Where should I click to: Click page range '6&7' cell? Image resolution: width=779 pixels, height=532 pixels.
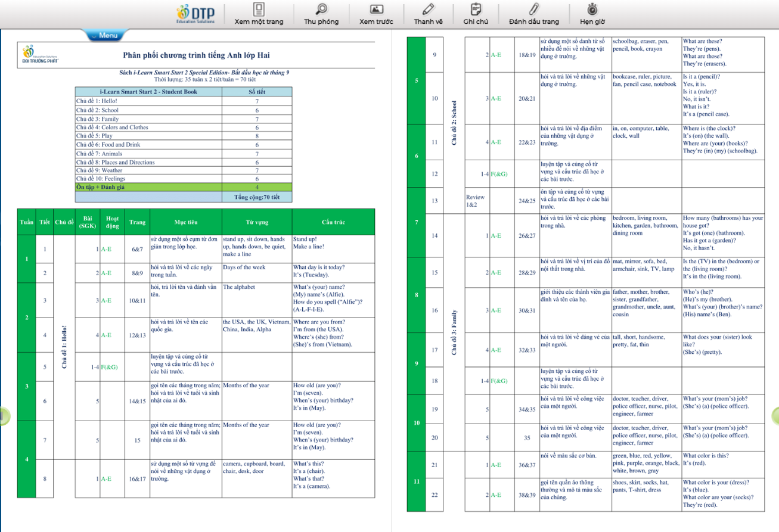[x=137, y=249]
